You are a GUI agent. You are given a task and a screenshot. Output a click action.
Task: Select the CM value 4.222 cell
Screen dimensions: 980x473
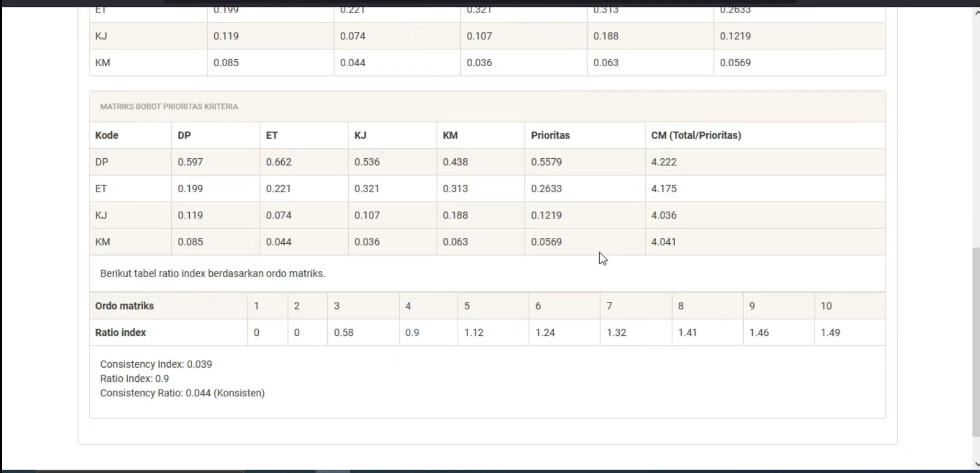[x=765, y=162]
